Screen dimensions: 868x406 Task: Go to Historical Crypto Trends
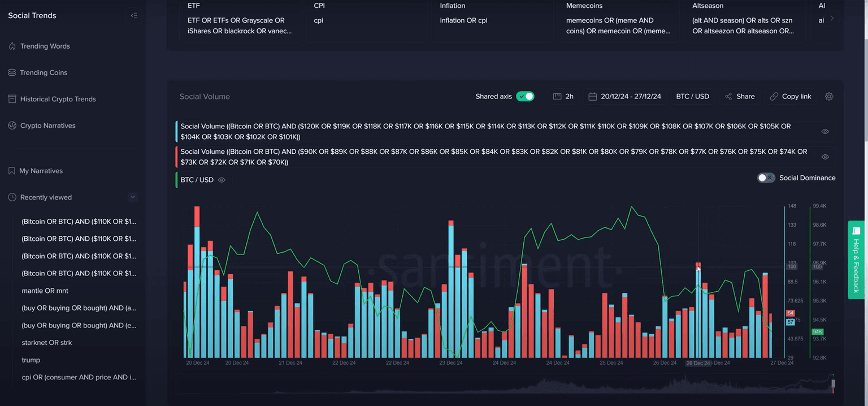[58, 99]
